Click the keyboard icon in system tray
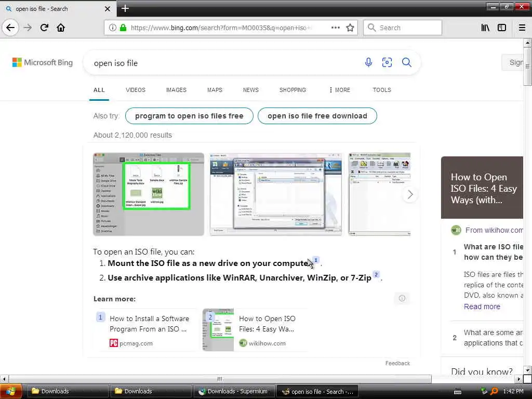Screen dimensions: 532x399 pyautogui.click(x=457, y=392)
